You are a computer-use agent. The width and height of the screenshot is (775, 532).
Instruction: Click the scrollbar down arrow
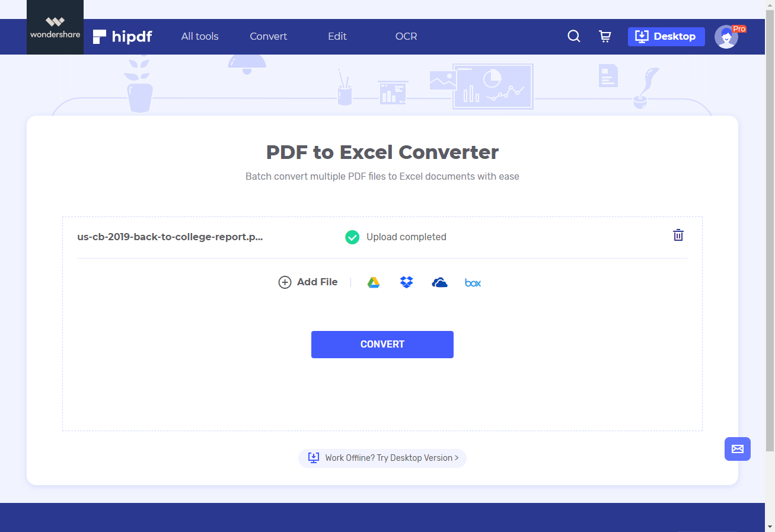[770, 527]
